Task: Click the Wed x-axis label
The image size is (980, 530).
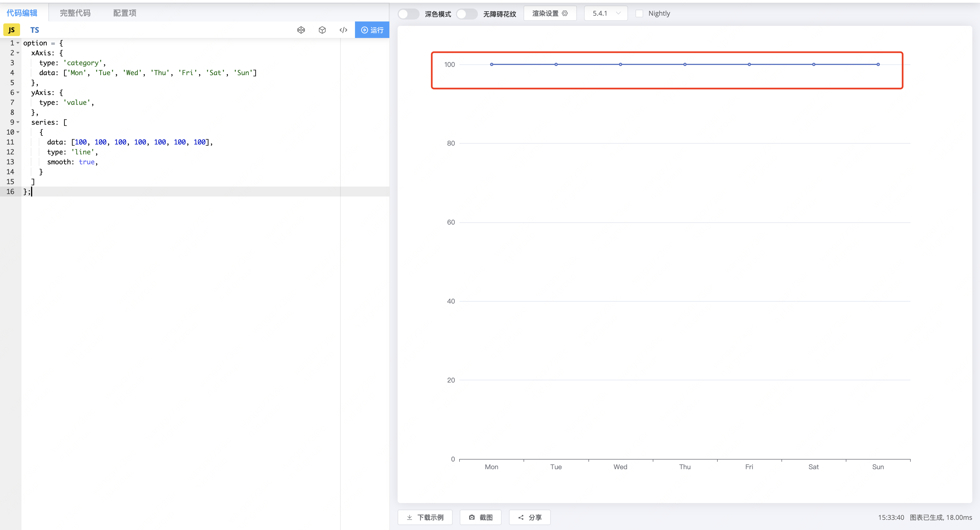Action: pyautogui.click(x=620, y=467)
